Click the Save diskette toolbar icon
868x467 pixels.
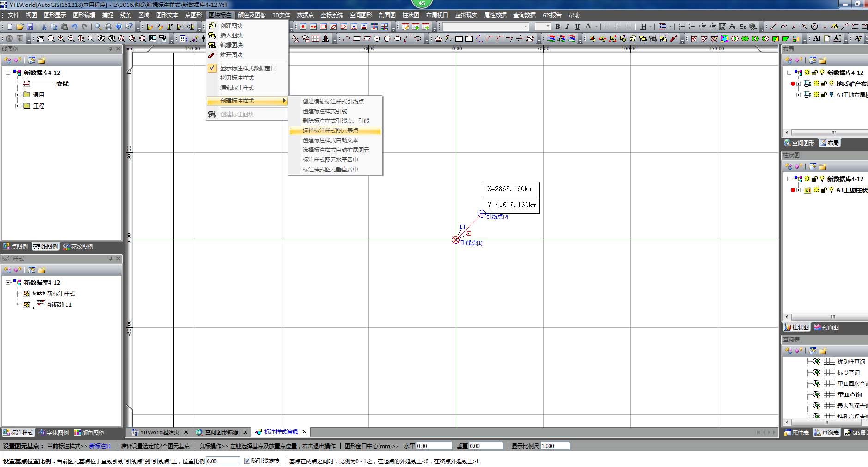click(30, 27)
